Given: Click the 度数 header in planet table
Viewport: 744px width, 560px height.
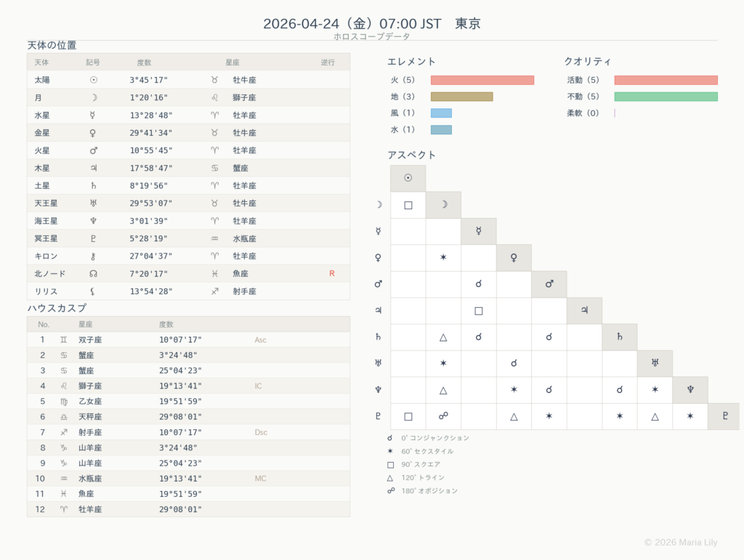Looking at the screenshot, I should 144,62.
